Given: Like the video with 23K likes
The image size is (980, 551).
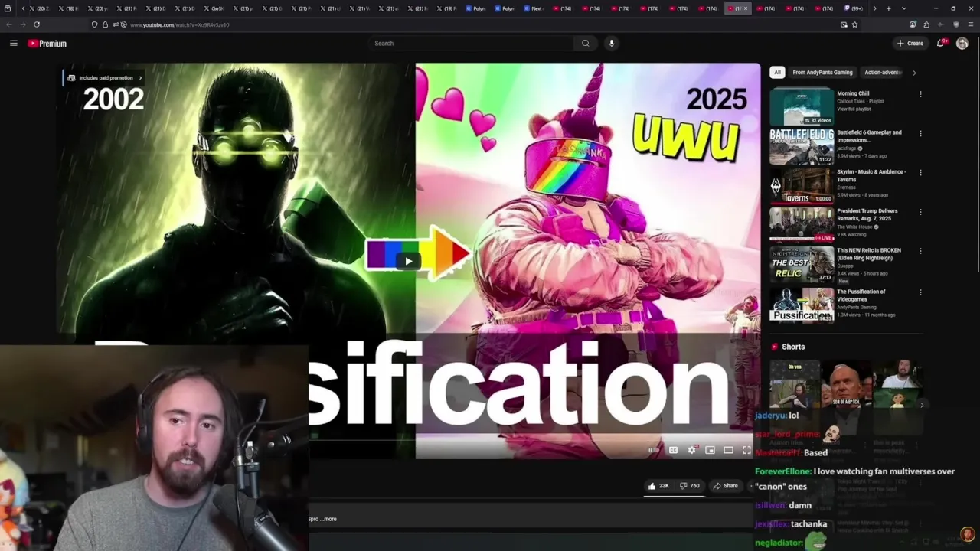Looking at the screenshot, I should coord(658,486).
